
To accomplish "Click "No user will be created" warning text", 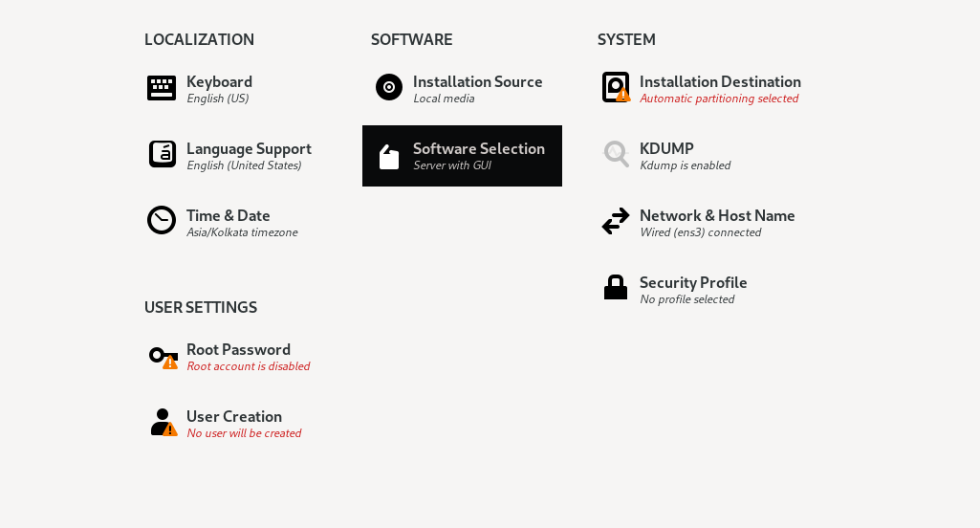I will point(244,433).
